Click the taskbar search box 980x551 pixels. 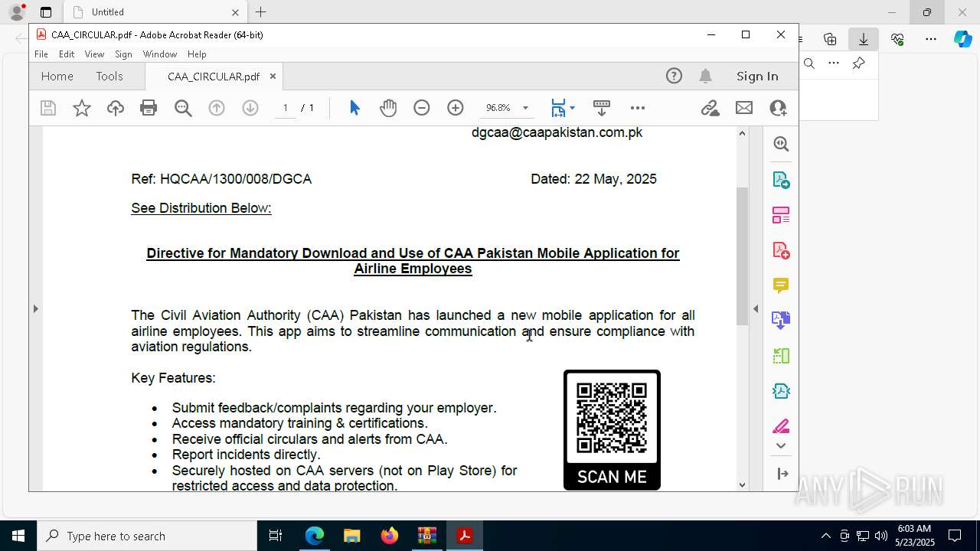[x=147, y=536]
